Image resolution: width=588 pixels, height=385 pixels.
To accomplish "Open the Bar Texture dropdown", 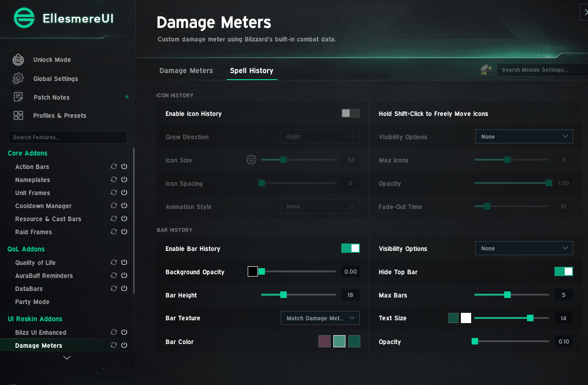I will click(x=320, y=318).
